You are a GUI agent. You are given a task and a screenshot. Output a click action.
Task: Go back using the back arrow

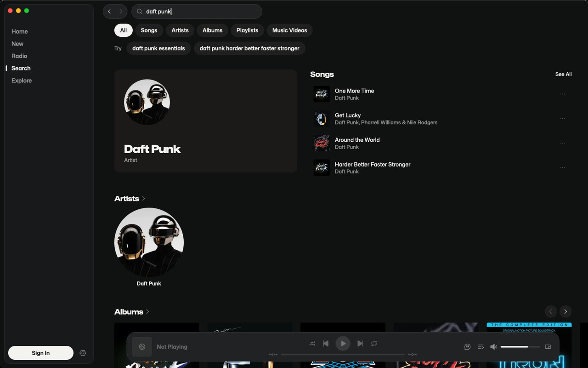(109, 11)
